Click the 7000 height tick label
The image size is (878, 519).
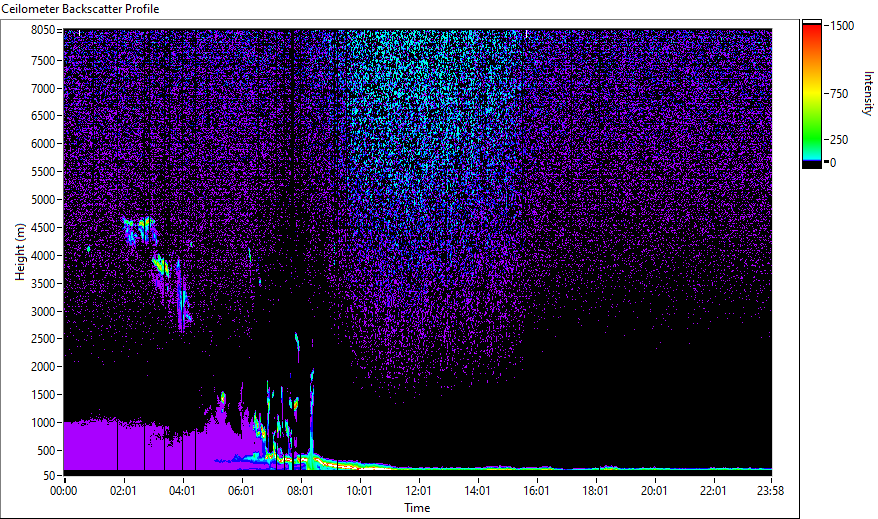(x=43, y=88)
